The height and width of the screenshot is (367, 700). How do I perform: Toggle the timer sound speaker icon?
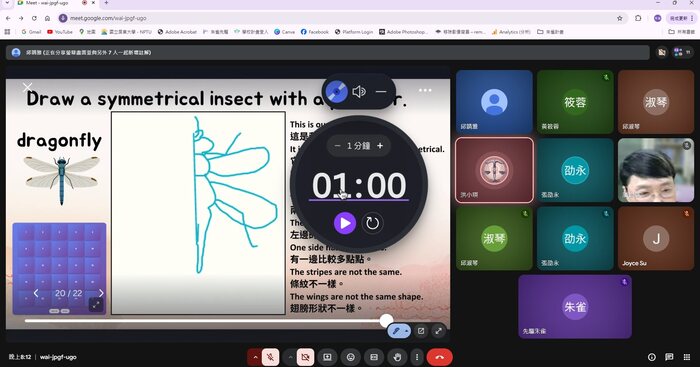pyautogui.click(x=359, y=92)
